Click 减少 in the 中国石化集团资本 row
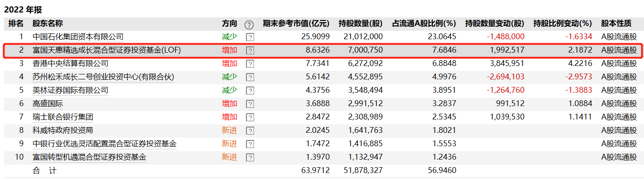 tap(230, 37)
